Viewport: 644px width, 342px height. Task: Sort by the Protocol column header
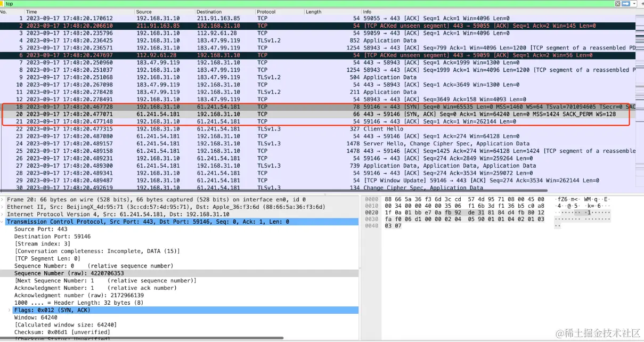tap(280, 12)
